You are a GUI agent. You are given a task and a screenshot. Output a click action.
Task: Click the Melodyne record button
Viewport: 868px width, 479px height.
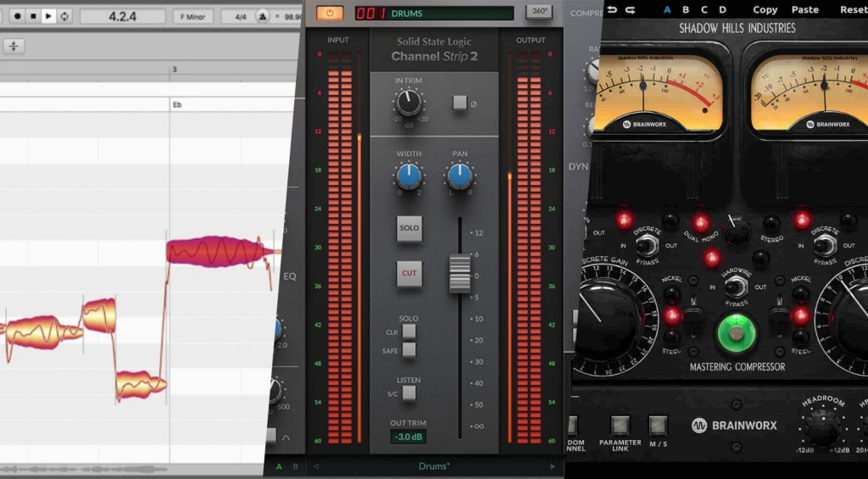(18, 16)
